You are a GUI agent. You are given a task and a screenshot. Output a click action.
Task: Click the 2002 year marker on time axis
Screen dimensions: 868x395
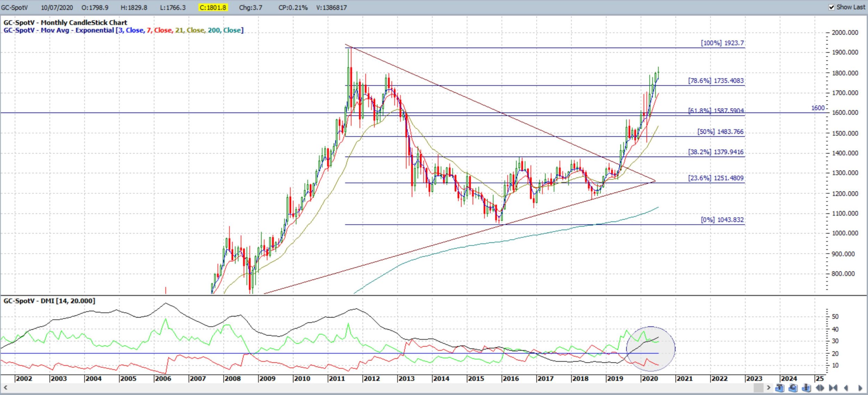point(24,379)
